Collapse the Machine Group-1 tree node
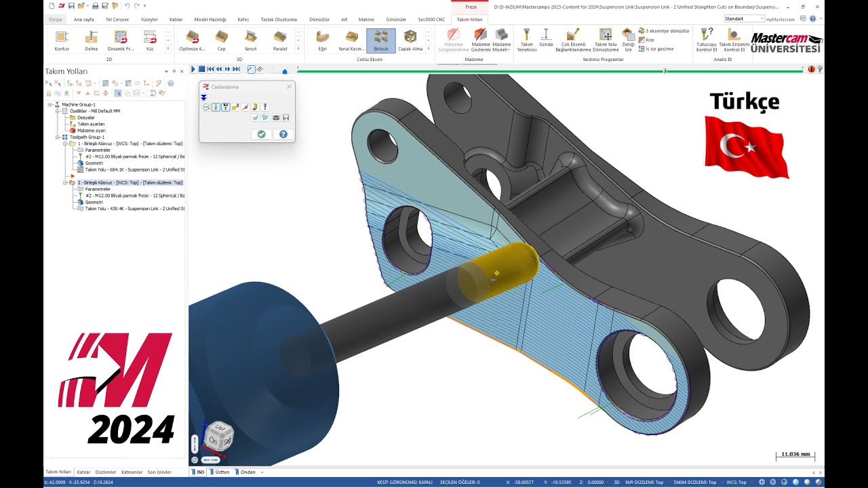868x488 pixels. tap(50, 104)
